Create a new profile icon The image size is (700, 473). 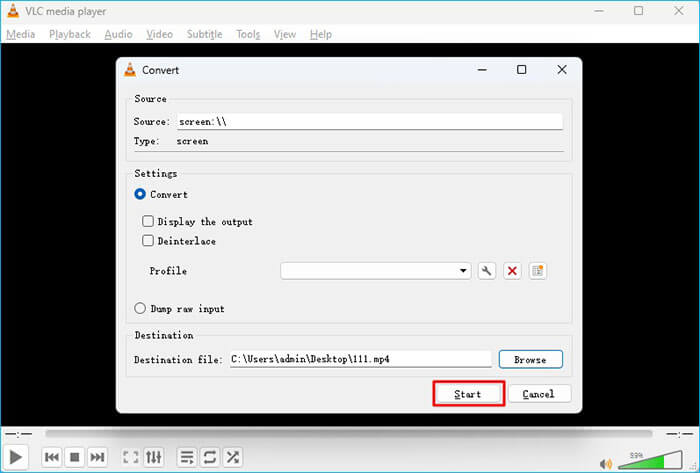[538, 271]
